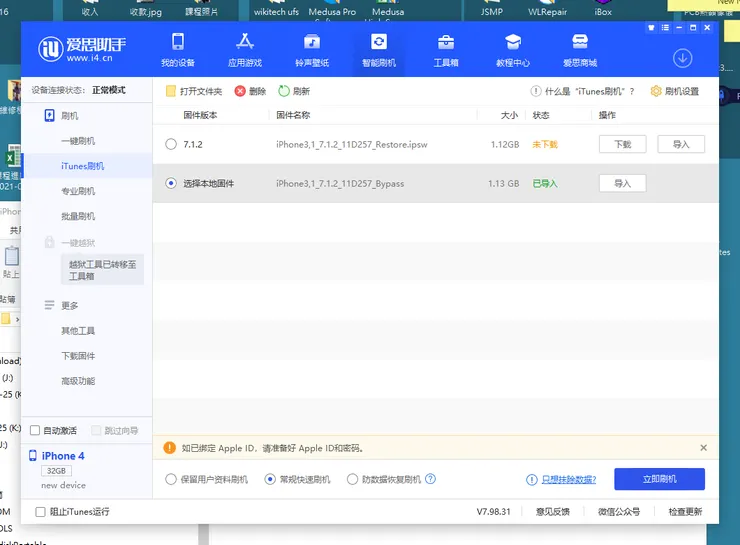This screenshot has width=740, height=545.
Task: Click the question mark beside 防数据恢复刷机
Action: (x=430, y=479)
